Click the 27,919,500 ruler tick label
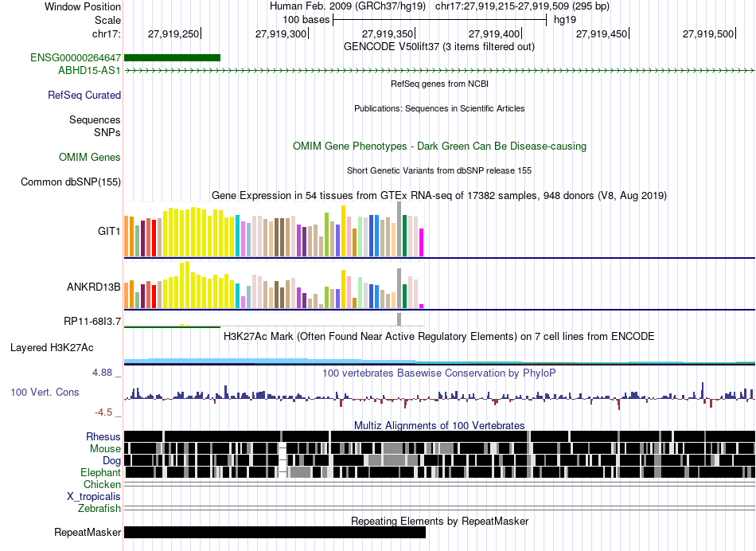Viewport: 756px width, 551px height. coord(707,33)
